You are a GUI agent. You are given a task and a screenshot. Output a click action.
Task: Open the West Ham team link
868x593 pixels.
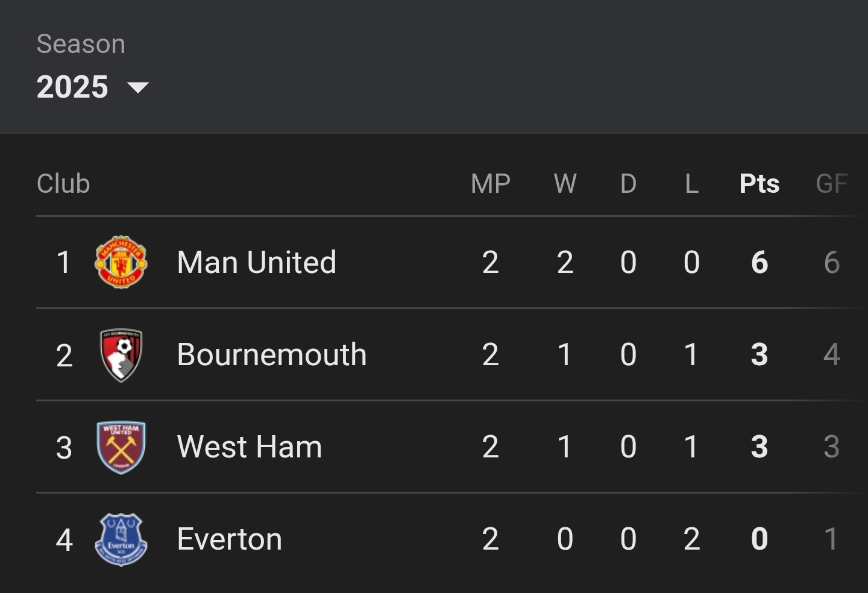pos(250,447)
